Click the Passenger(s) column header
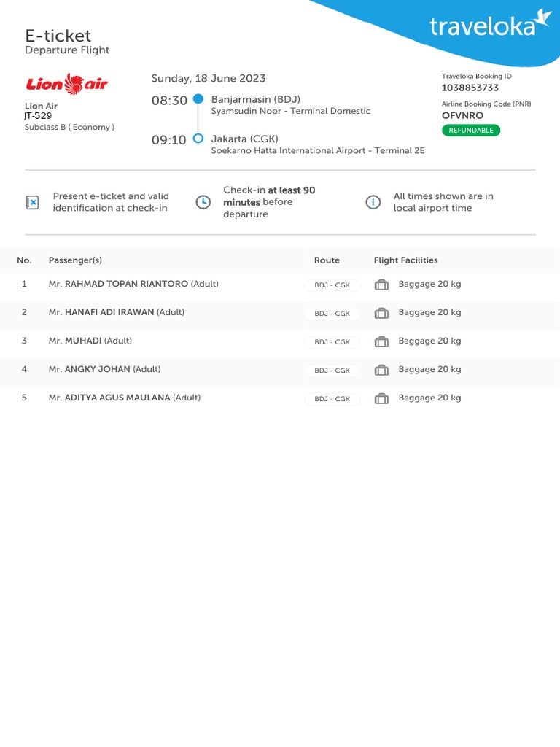 75,260
